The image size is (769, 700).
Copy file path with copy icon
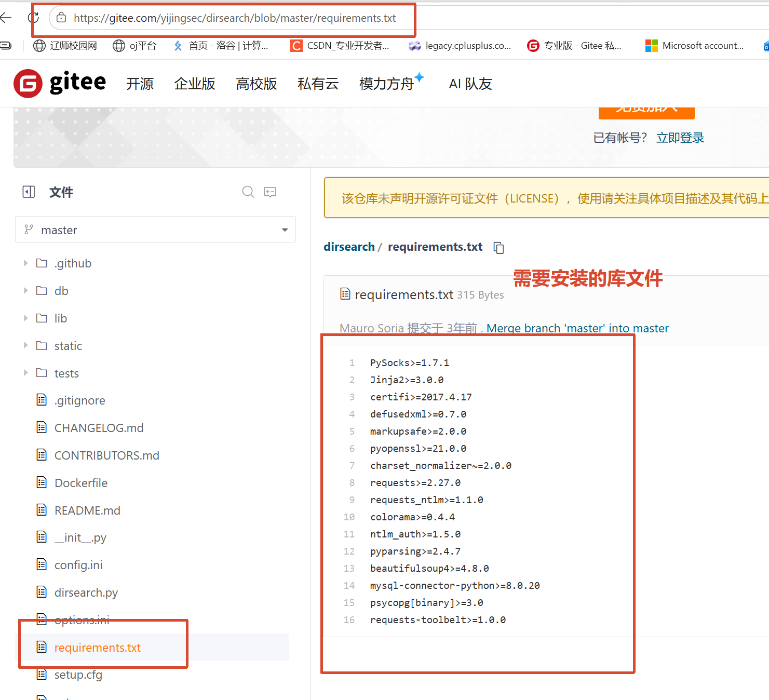[499, 248]
